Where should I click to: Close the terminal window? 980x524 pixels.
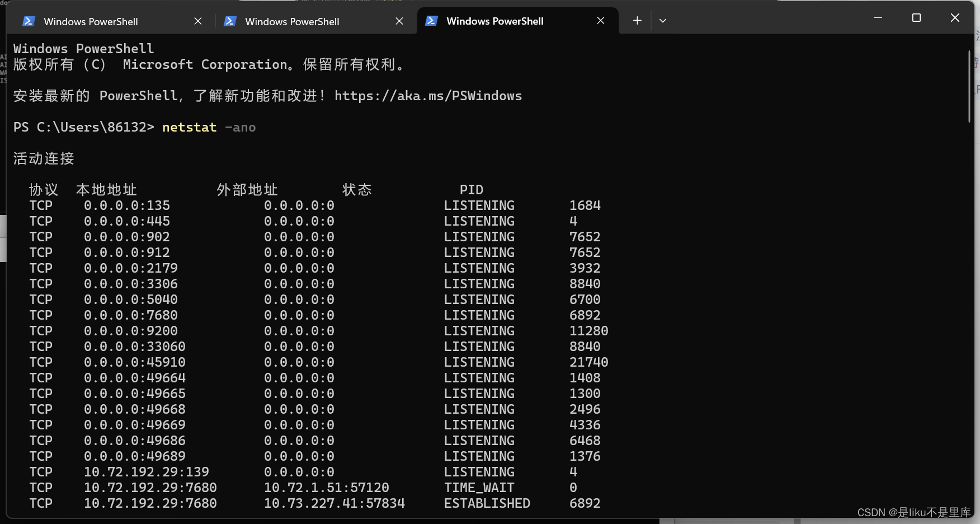click(x=955, y=18)
